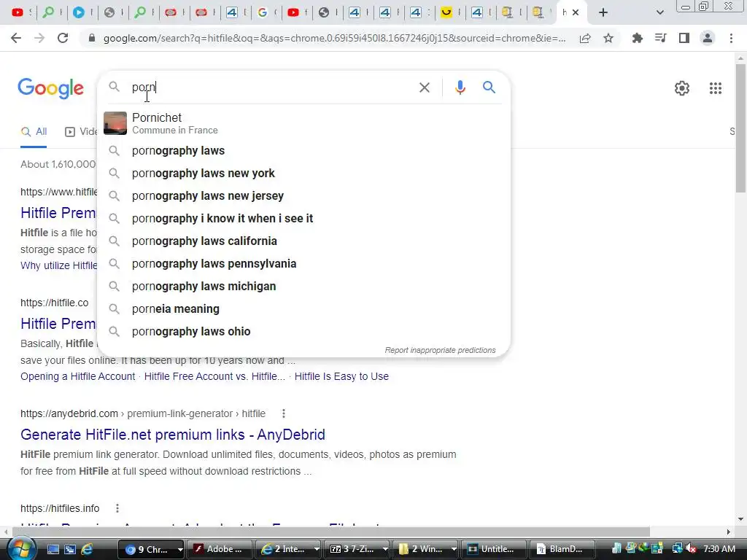Click the vertical page scrollbar thumb

coord(740,127)
